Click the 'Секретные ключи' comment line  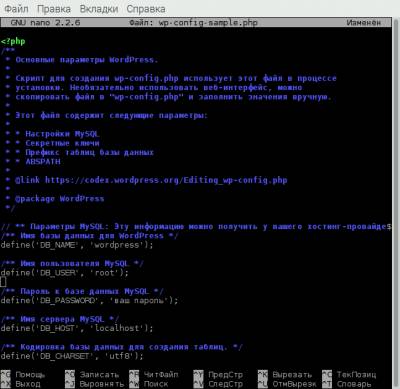tap(62, 143)
